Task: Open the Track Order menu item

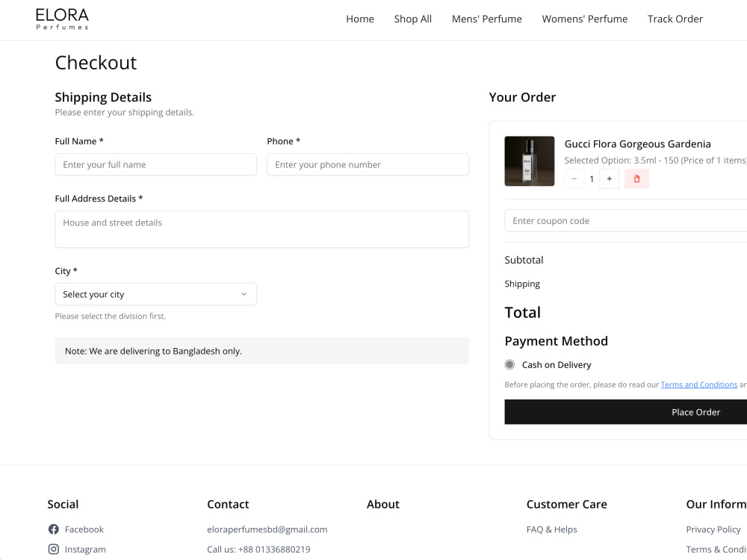Action: pos(675,19)
